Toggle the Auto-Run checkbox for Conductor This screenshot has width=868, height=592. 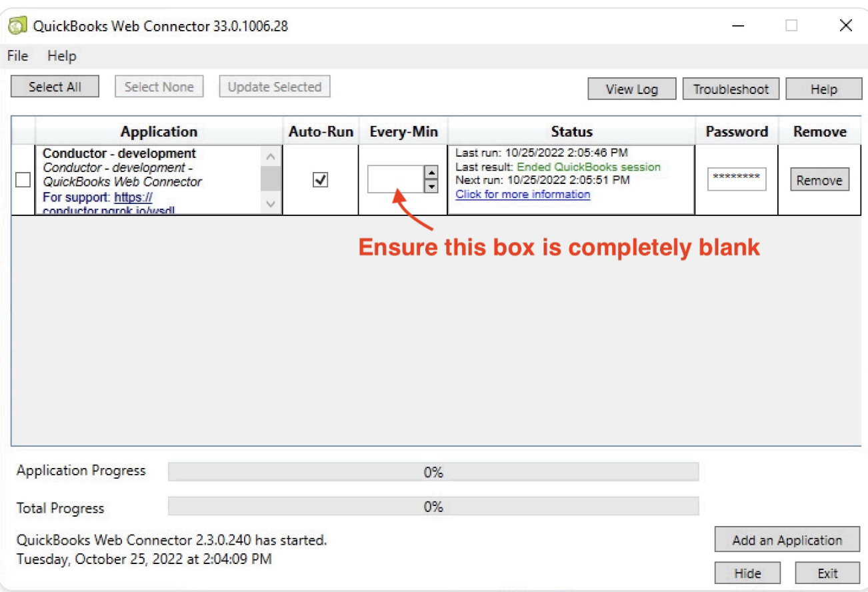click(320, 180)
